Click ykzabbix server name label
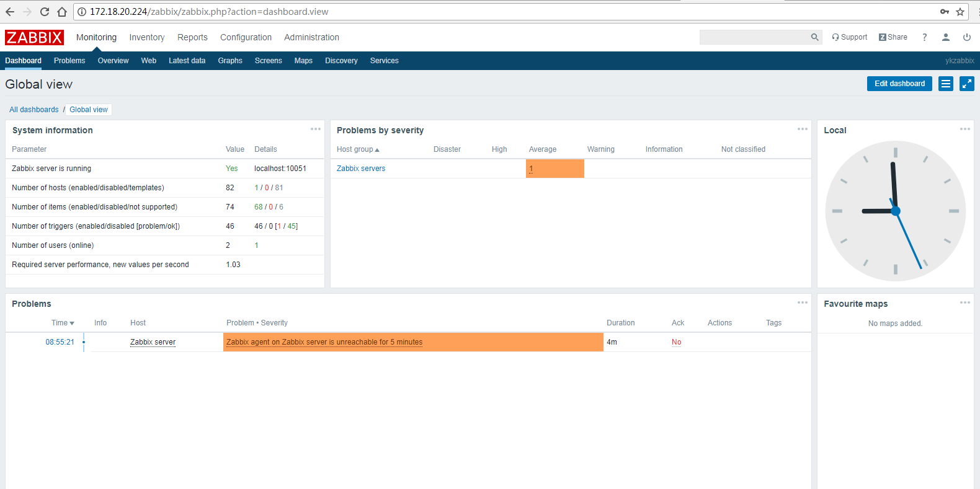980x489 pixels. tap(960, 61)
